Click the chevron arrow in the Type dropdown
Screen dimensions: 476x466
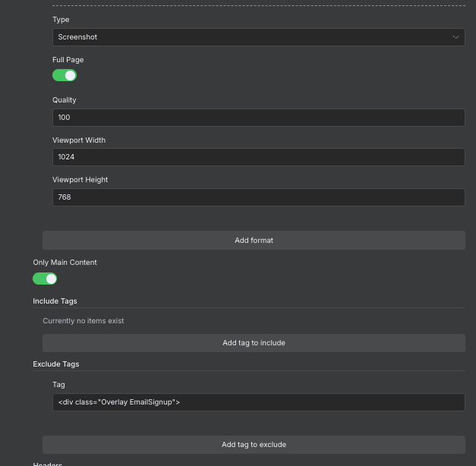tap(456, 37)
